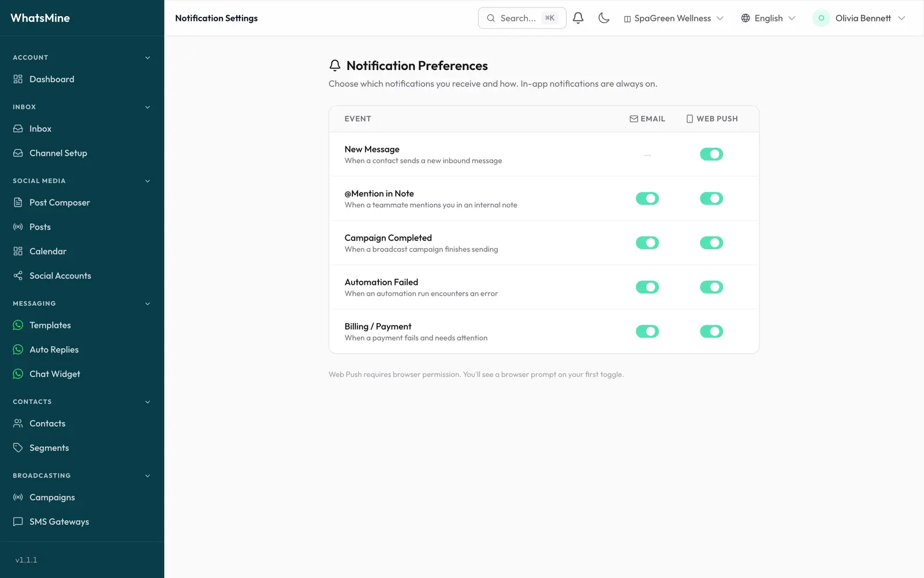
Task: Click the Contacts people icon
Action: pyautogui.click(x=18, y=424)
